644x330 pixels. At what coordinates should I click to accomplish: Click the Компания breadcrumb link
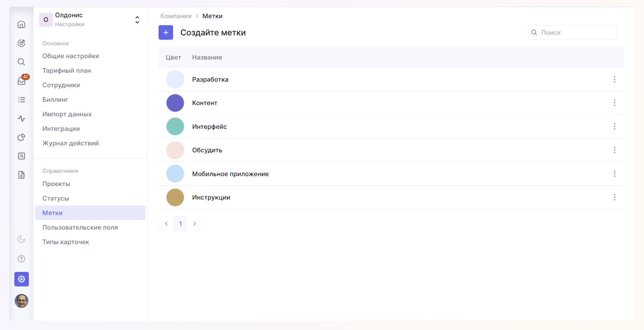click(x=176, y=16)
